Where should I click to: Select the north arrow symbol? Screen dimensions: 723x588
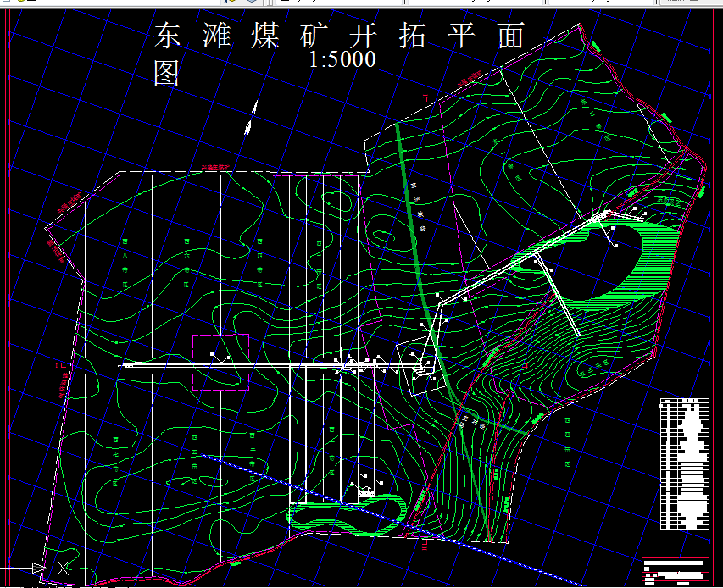pos(250,118)
